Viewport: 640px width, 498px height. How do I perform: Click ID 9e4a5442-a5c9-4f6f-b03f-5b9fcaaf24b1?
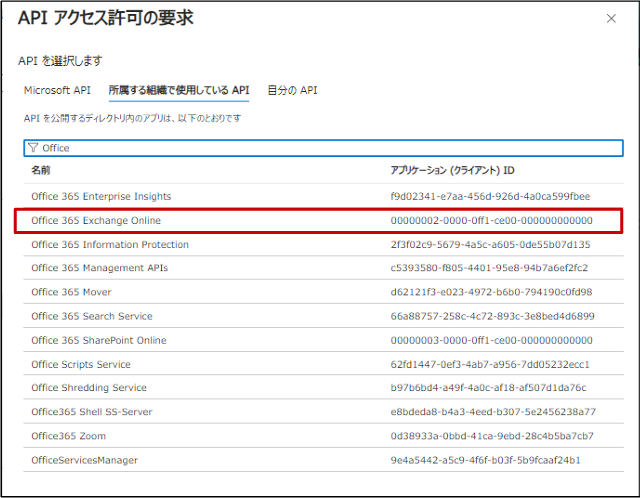485,460
